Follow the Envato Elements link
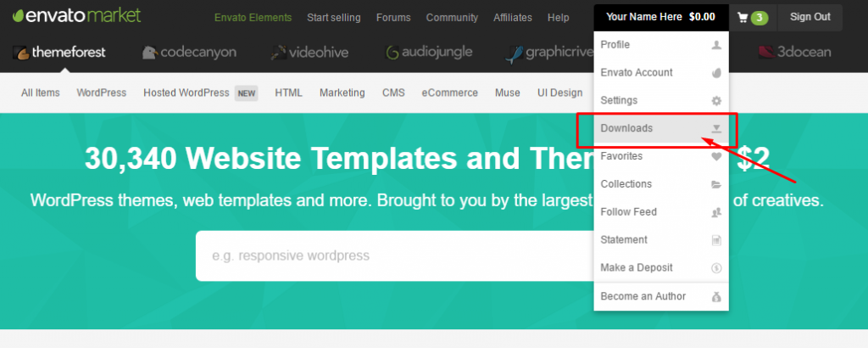This screenshot has width=868, height=348. 253,18
